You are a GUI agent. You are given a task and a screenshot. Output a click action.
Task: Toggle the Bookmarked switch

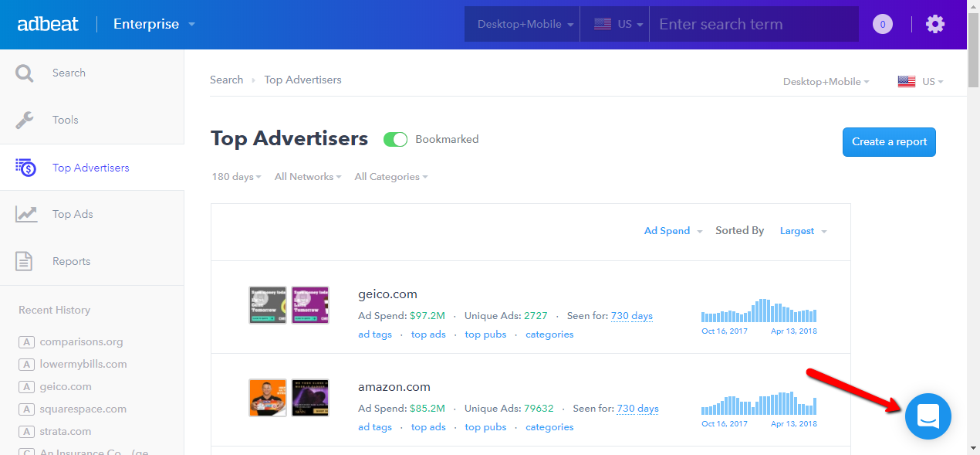pyautogui.click(x=396, y=140)
